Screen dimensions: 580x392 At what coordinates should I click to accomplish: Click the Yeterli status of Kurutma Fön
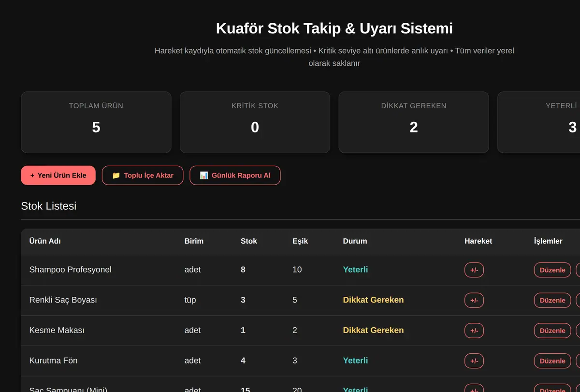355,360
